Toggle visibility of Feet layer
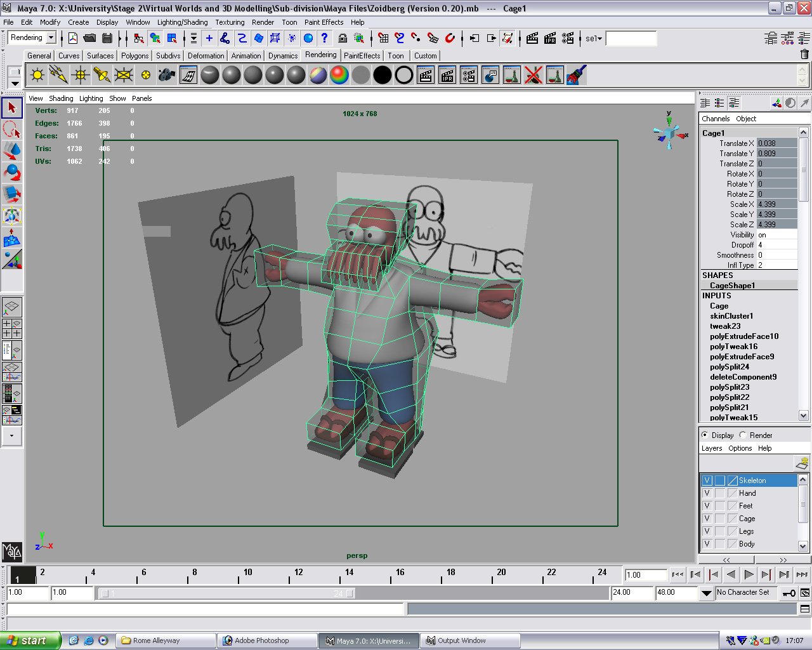The height and width of the screenshot is (650, 812). [707, 506]
